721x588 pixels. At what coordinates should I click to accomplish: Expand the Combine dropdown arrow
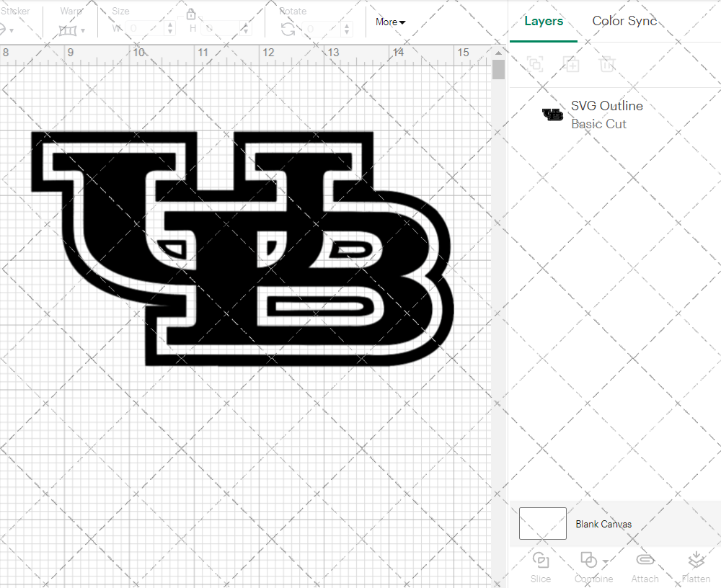pos(604,561)
